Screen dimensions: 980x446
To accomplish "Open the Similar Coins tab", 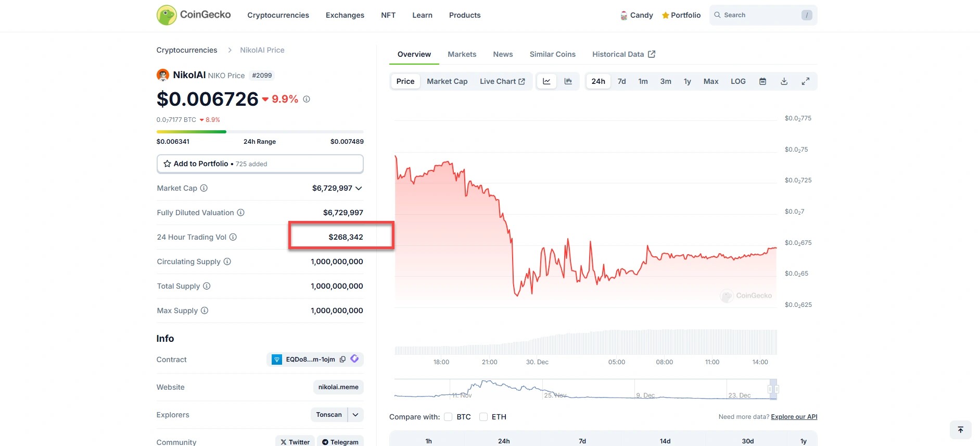I will [552, 54].
